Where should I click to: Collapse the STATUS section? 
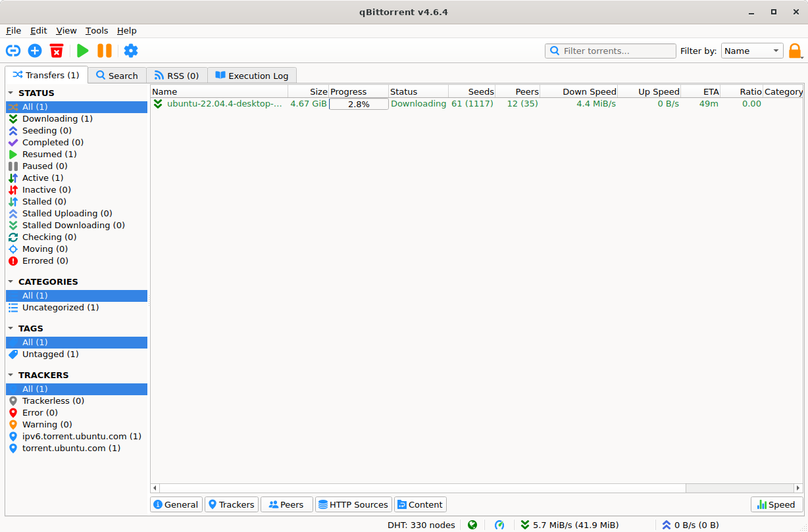click(x=9, y=93)
